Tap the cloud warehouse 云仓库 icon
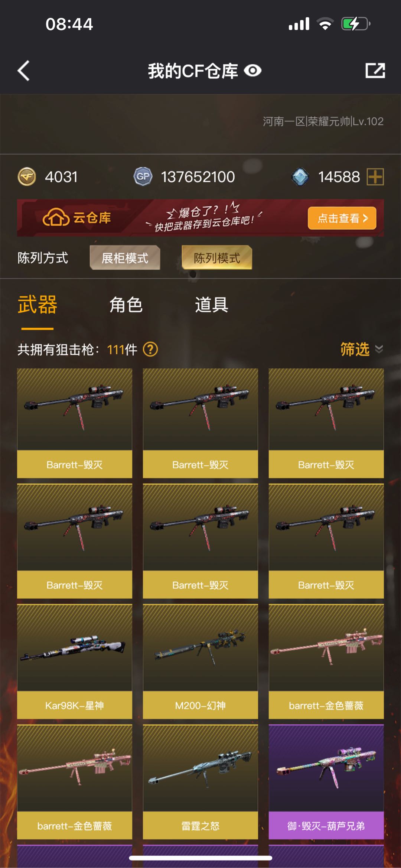This screenshot has height=868, width=401. tap(56, 217)
